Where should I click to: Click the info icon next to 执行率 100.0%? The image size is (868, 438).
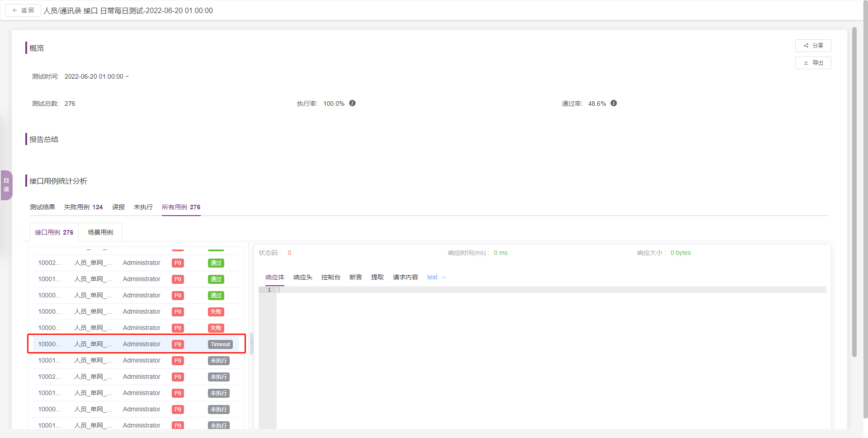click(352, 104)
